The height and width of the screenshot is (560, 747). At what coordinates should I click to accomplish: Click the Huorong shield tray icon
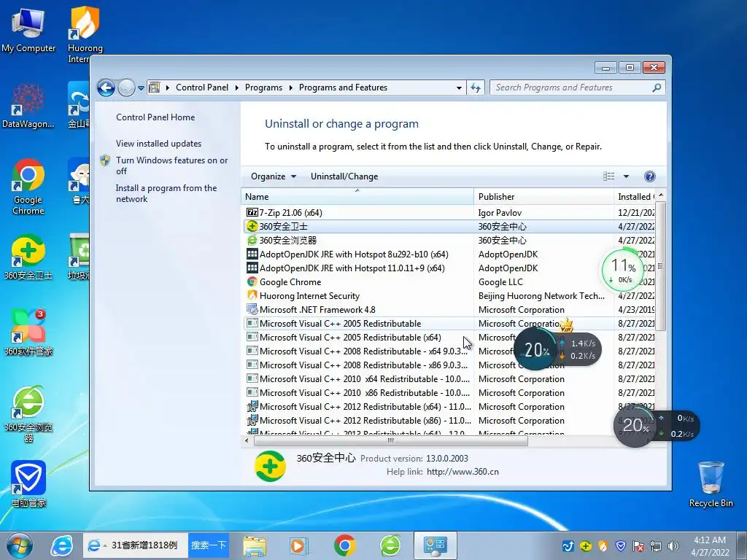[x=603, y=546]
